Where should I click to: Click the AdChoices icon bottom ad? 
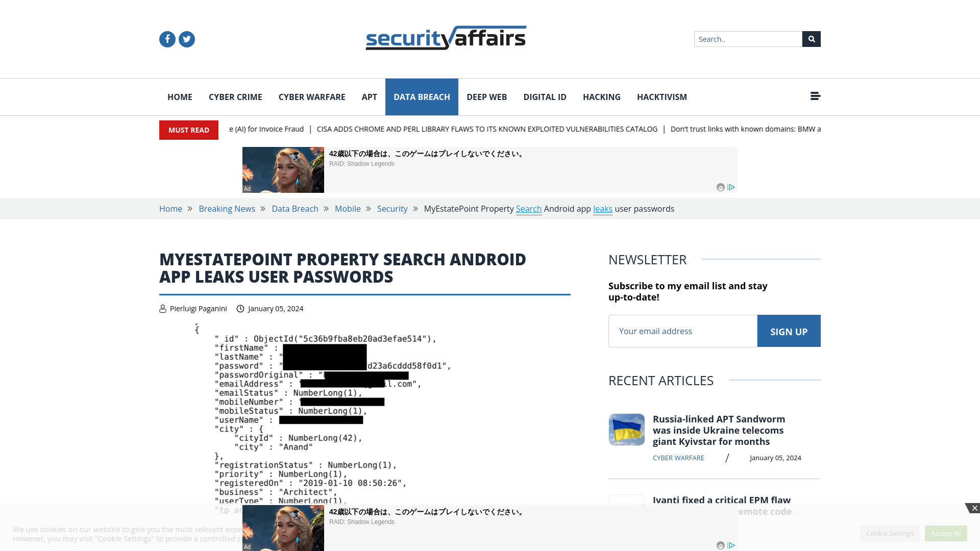point(731,545)
